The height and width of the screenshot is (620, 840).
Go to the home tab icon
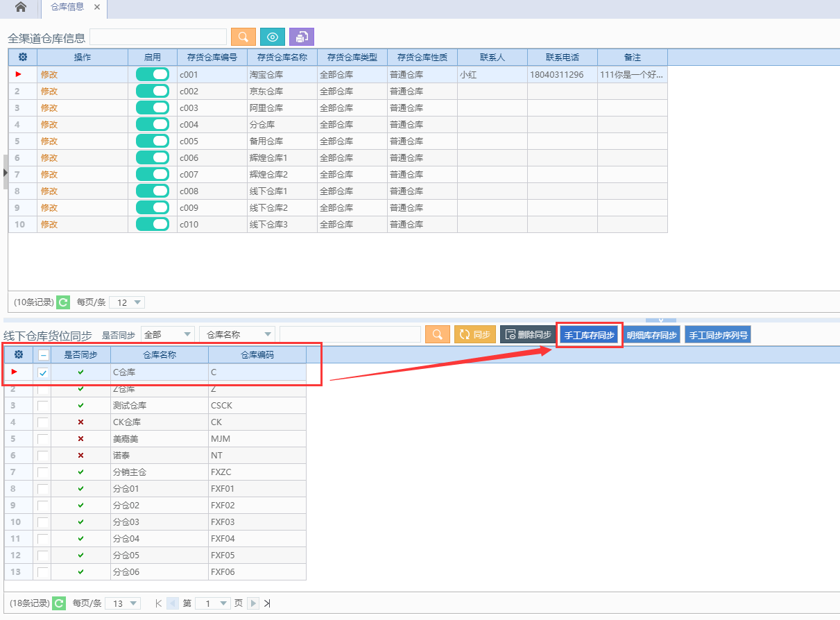pyautogui.click(x=21, y=8)
